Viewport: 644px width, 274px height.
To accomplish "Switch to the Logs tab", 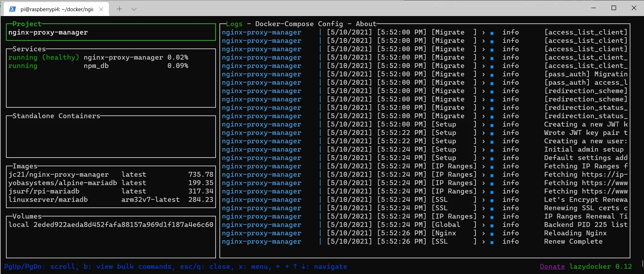I will point(234,24).
